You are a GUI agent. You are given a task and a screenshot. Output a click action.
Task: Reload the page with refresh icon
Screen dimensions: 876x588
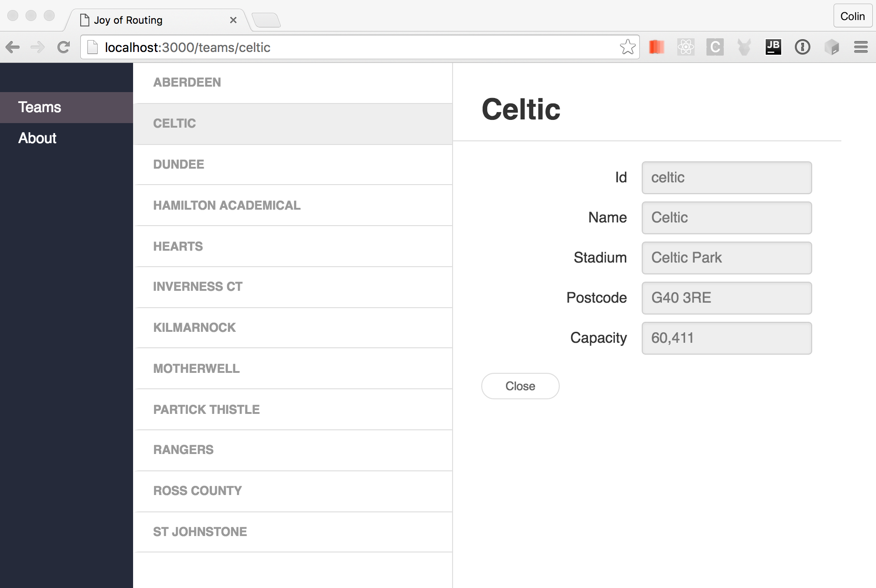[64, 47]
